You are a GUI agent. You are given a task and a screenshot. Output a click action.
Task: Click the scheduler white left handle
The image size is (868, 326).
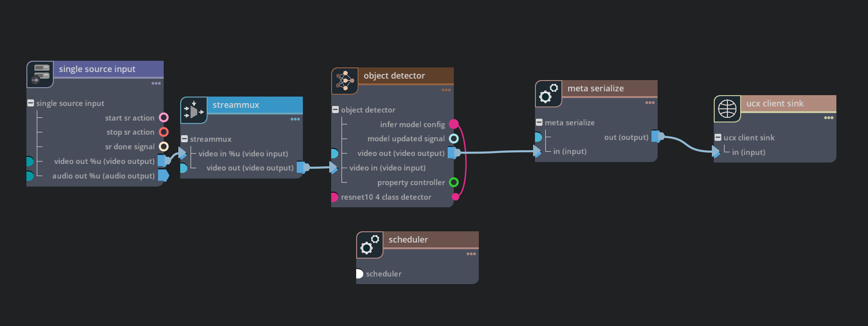pos(359,274)
